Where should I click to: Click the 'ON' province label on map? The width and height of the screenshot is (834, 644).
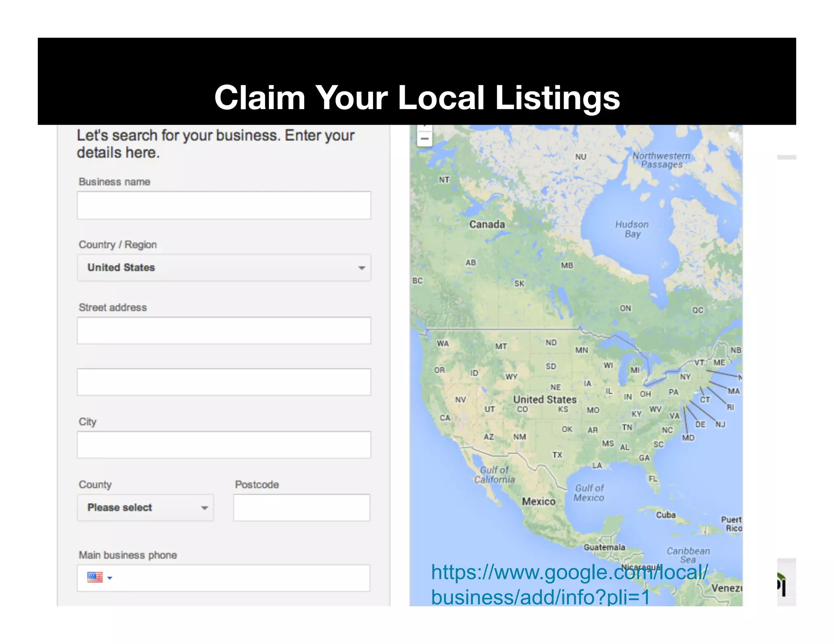click(625, 308)
